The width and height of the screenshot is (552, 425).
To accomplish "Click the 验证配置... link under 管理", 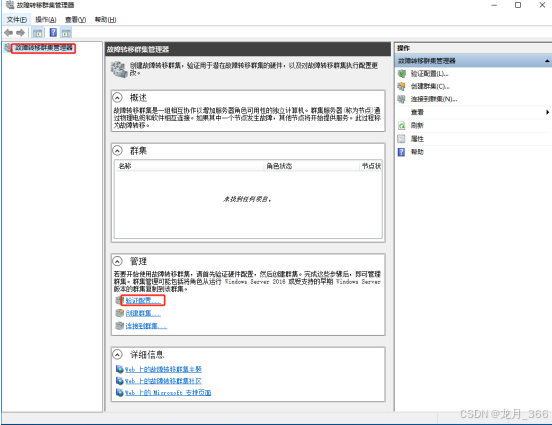I will (143, 300).
